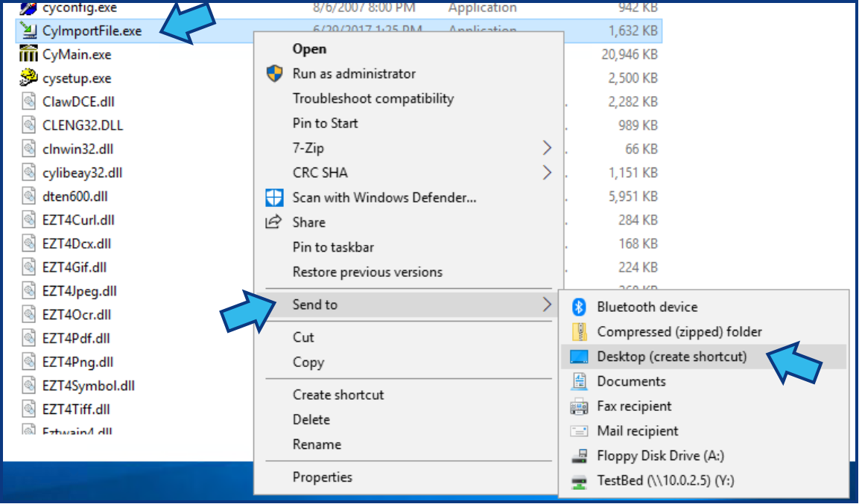Image resolution: width=859 pixels, height=504 pixels.
Task: Click the 5,951 KB size cell
Action: pyautogui.click(x=633, y=197)
